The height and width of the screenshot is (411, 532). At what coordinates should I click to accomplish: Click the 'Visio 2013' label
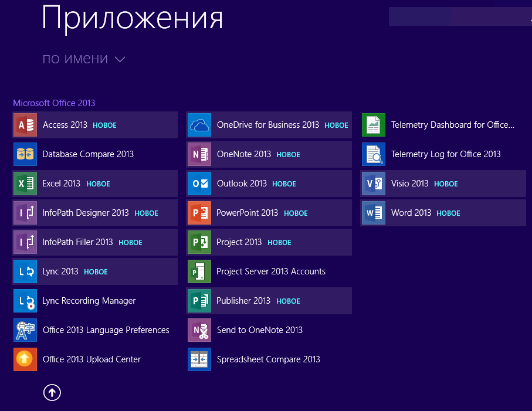[x=410, y=184]
